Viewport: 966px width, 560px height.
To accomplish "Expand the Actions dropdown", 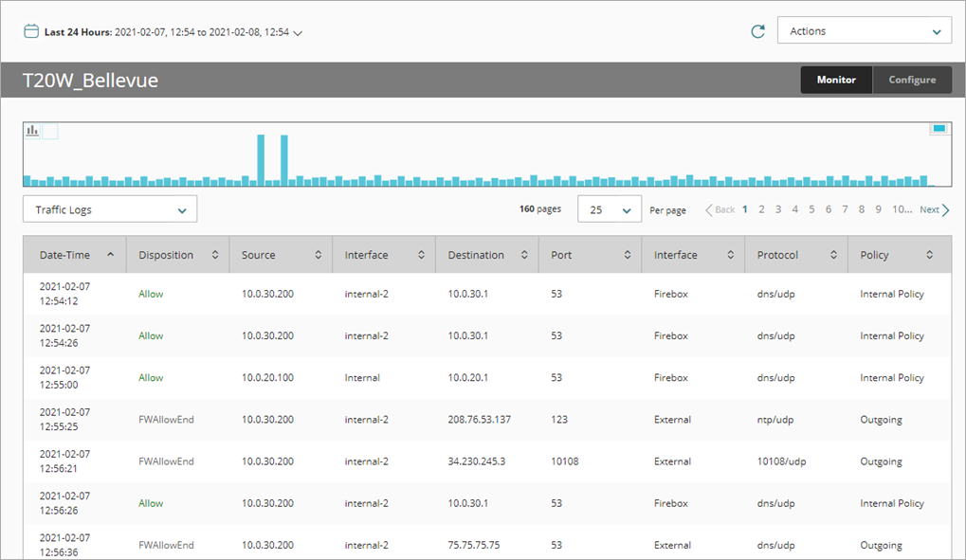I will [864, 29].
